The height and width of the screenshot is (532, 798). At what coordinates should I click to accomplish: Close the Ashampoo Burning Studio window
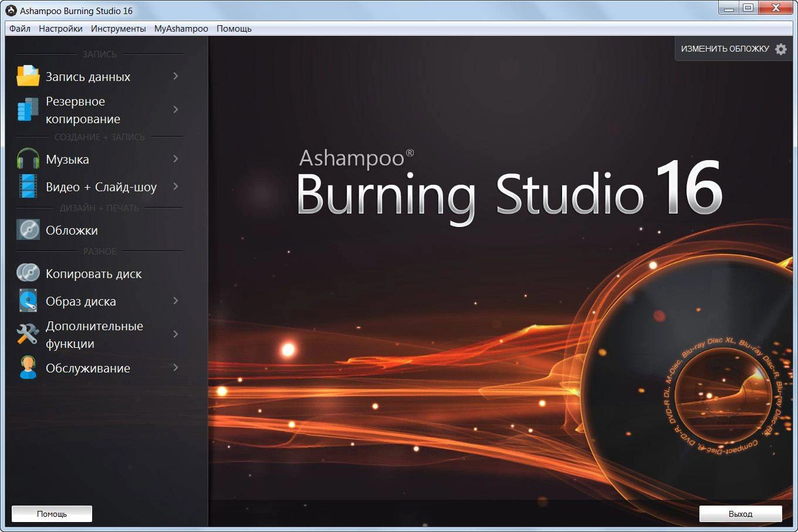776,8
